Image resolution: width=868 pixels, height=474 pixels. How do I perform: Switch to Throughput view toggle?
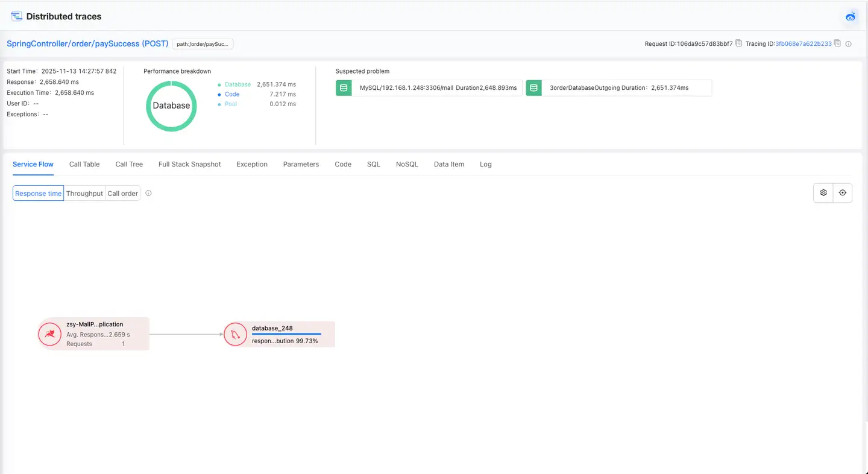pos(84,194)
